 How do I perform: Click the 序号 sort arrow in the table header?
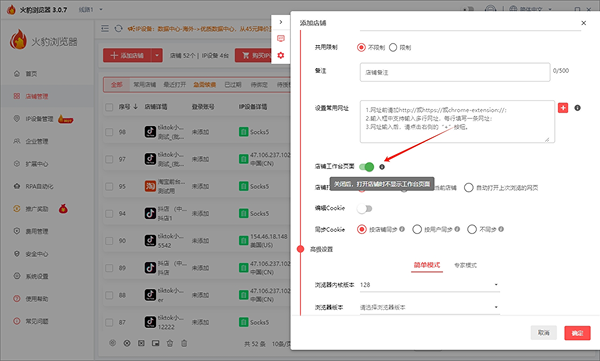pyautogui.click(x=135, y=107)
